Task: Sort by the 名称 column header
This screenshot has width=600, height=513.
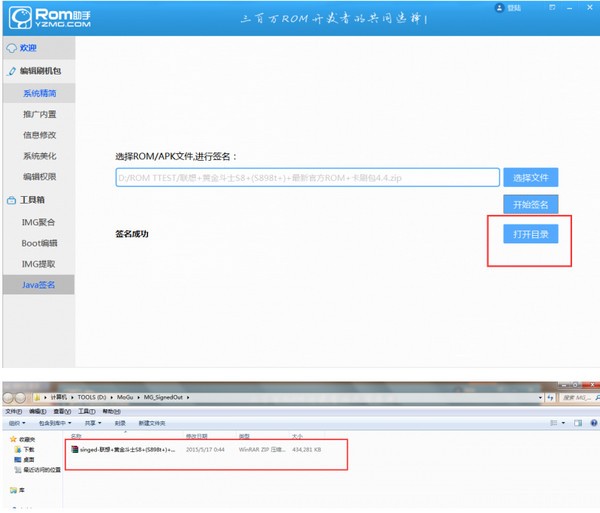Action: coord(76,436)
